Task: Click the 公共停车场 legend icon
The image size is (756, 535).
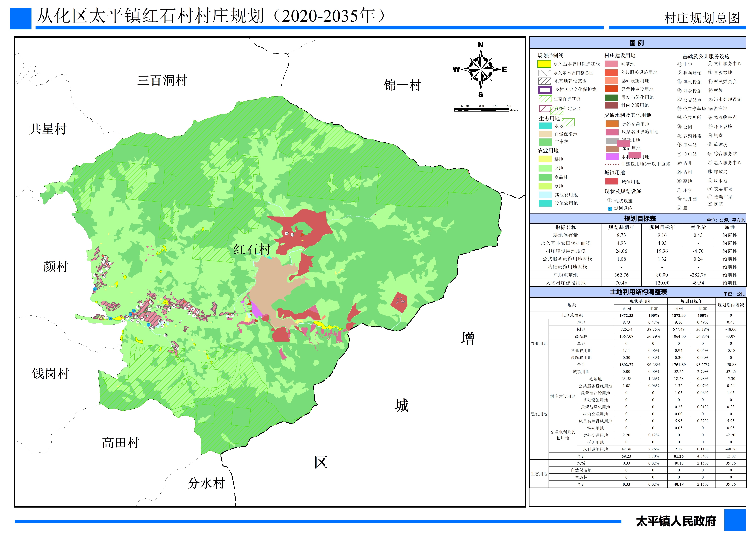Action: coord(680,108)
